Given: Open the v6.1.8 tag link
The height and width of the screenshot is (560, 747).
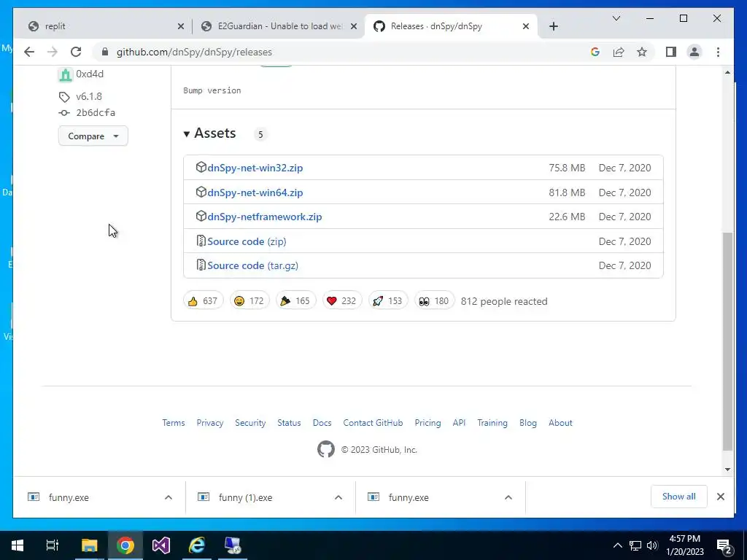Looking at the screenshot, I should [x=89, y=96].
